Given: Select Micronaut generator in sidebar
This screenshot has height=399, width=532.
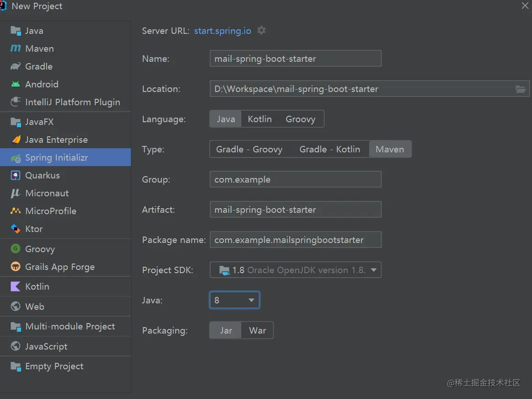Looking at the screenshot, I should click(x=65, y=193).
